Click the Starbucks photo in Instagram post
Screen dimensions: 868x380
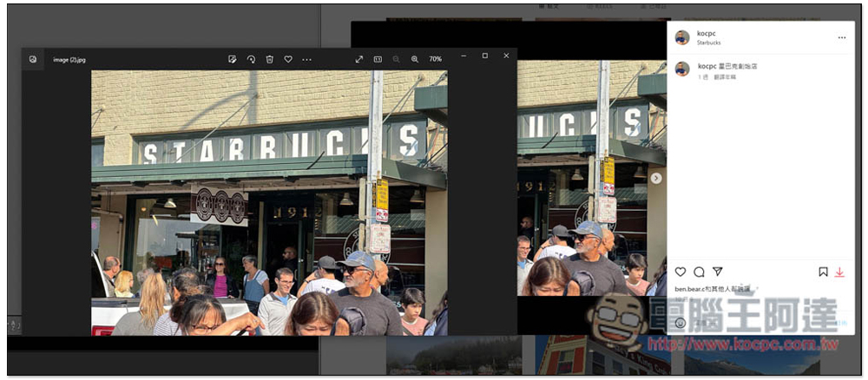point(592,178)
